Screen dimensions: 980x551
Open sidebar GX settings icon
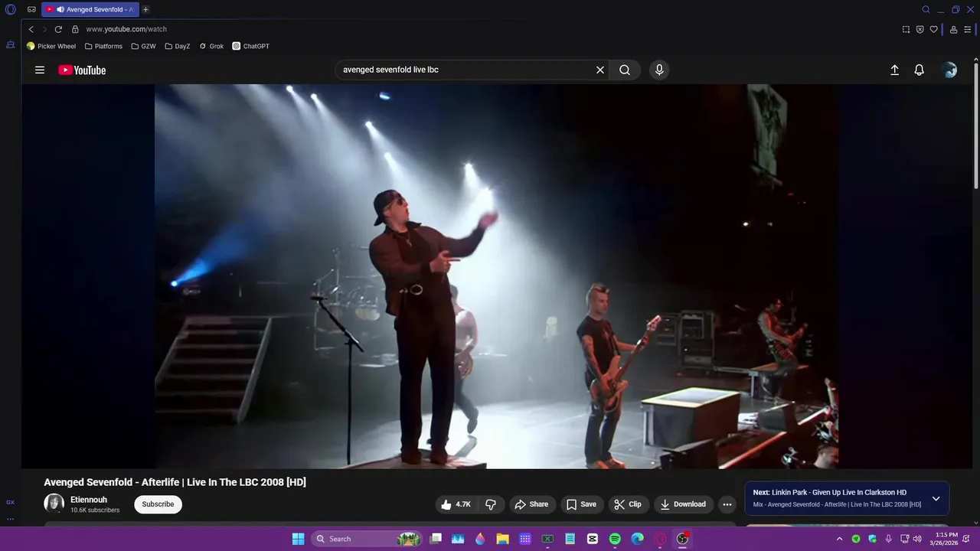11,502
